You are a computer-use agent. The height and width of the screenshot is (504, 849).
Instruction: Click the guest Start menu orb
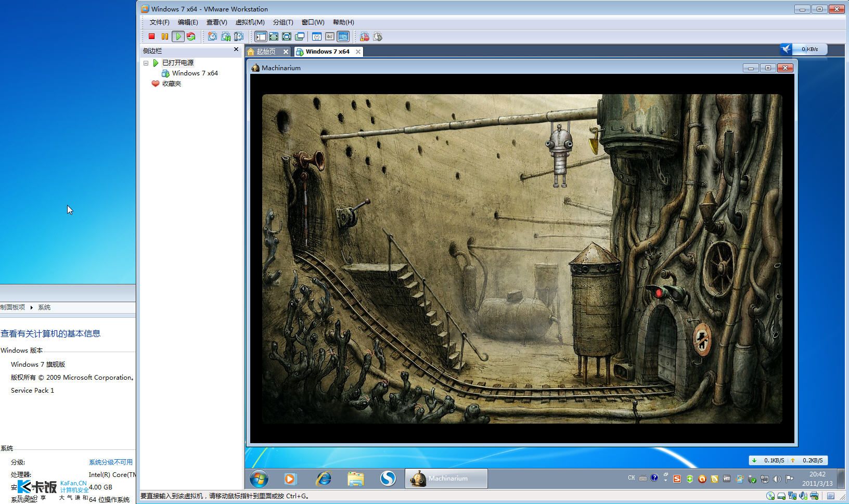[x=259, y=479]
